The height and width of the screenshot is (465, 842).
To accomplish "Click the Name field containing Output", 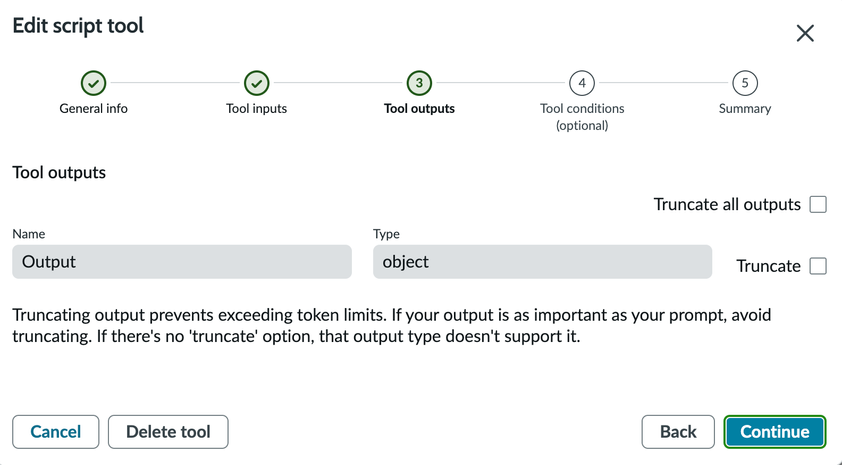I will [182, 262].
